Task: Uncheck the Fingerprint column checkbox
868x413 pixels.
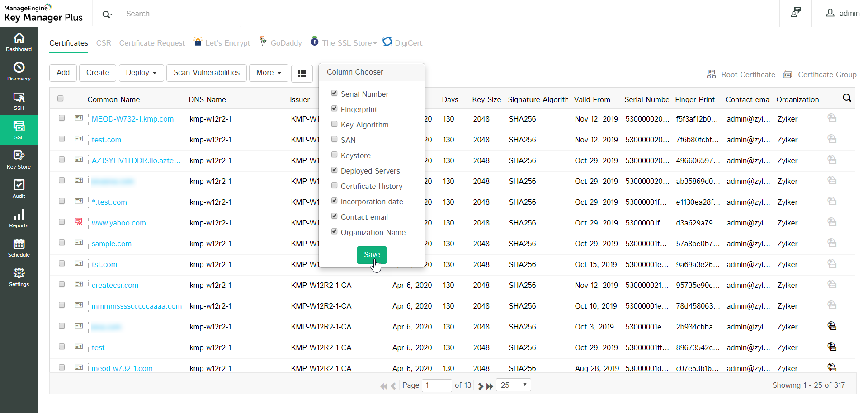Action: pos(335,108)
